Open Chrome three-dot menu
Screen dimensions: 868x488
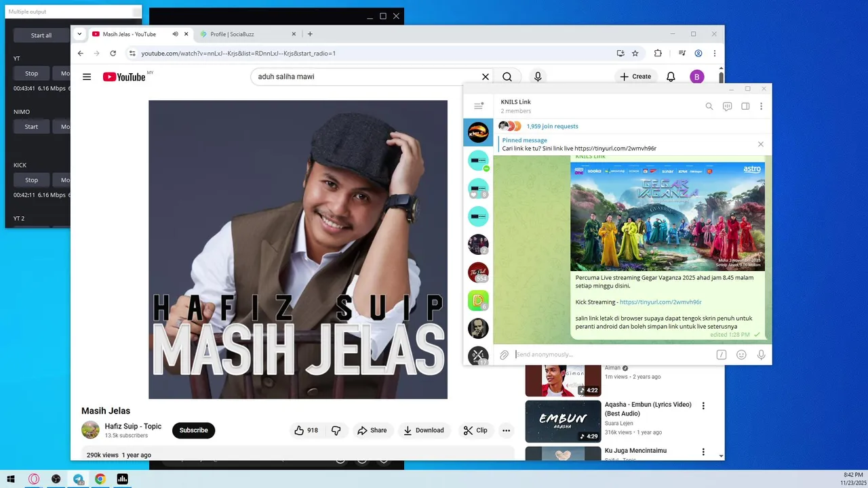tap(714, 53)
